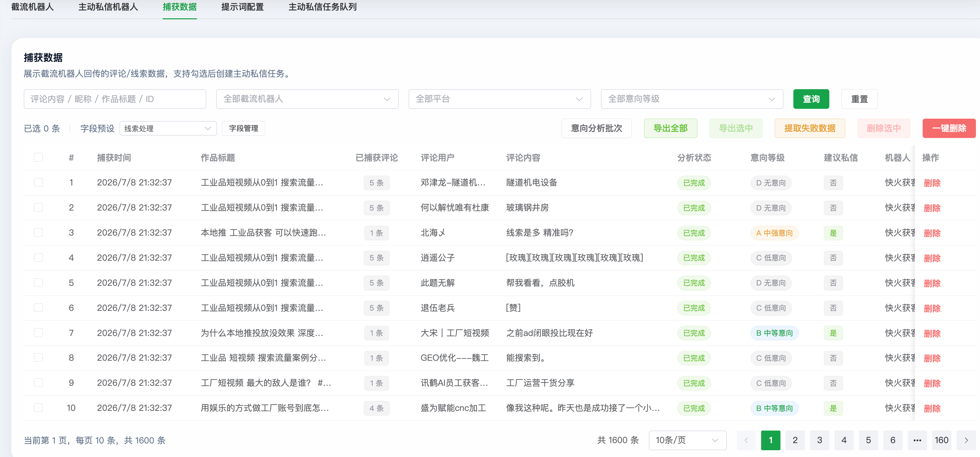Click 删除 on row 7 之前ad闭眼投比现在好
Image resolution: width=980 pixels, height=457 pixels.
tap(932, 334)
